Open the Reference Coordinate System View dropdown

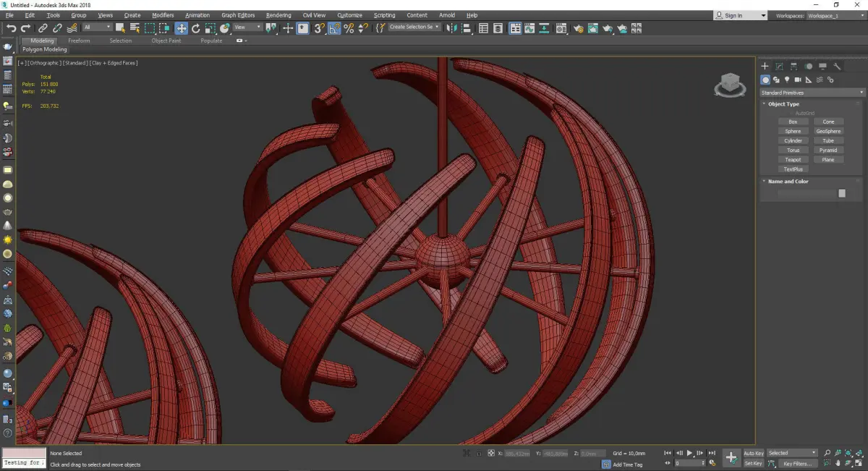tap(247, 27)
